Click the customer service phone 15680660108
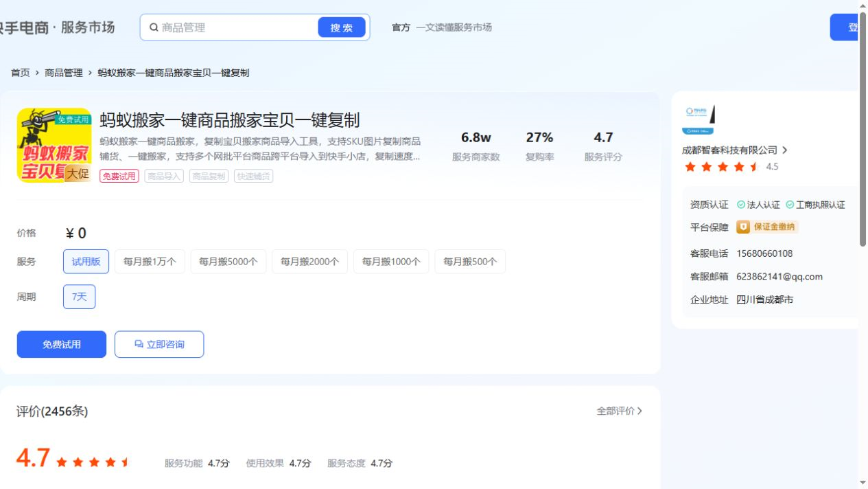This screenshot has width=868, height=489. click(764, 253)
